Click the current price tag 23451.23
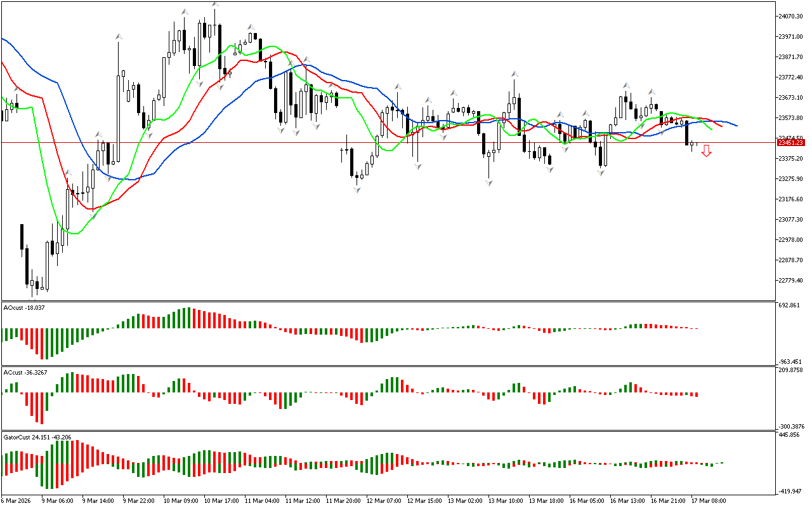812x508 pixels. (790, 143)
